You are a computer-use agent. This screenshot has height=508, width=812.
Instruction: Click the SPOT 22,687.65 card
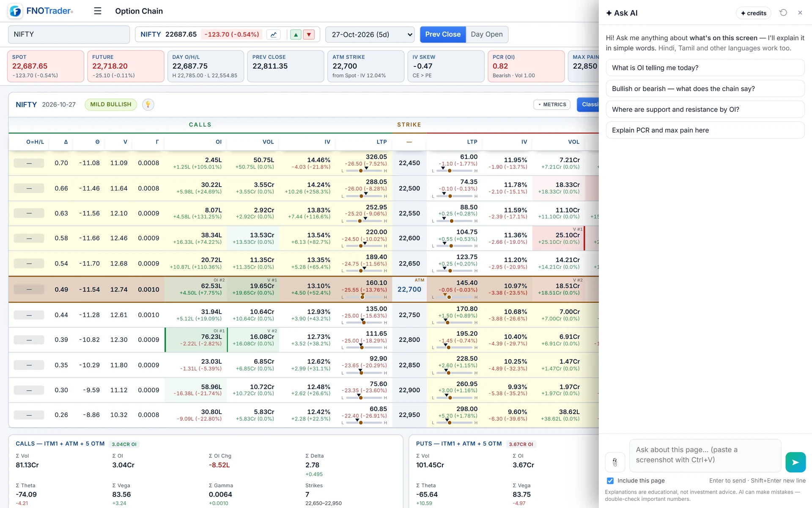tap(46, 66)
